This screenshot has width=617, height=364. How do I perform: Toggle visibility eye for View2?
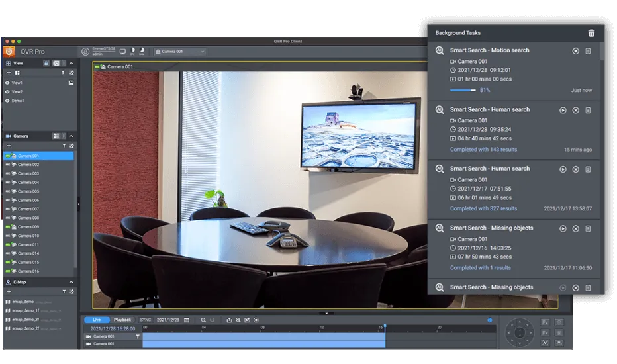(x=7, y=92)
